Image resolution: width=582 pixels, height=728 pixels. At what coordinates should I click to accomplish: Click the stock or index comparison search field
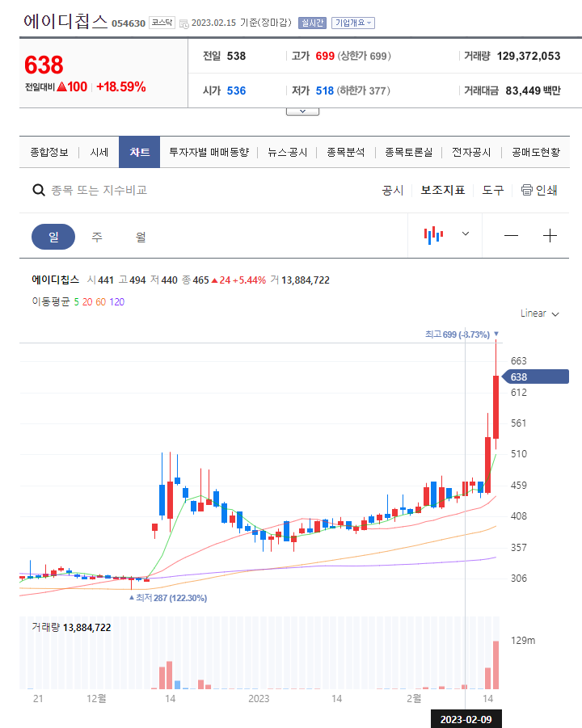coord(162,191)
